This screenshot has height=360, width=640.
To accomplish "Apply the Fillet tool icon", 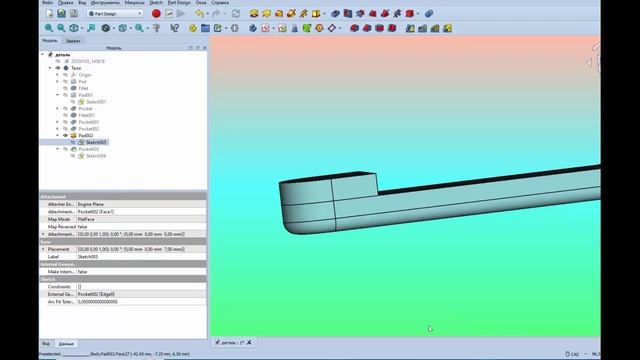I will [x=355, y=28].
